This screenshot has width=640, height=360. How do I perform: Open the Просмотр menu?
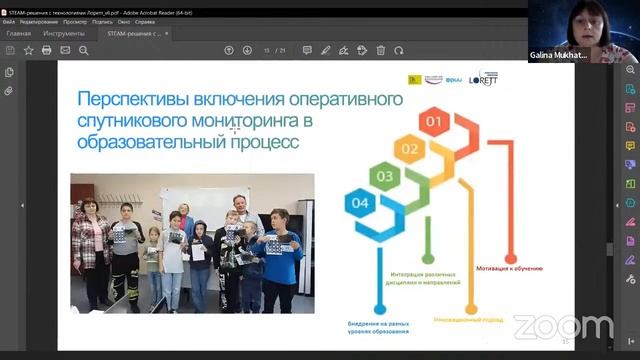[x=75, y=22]
